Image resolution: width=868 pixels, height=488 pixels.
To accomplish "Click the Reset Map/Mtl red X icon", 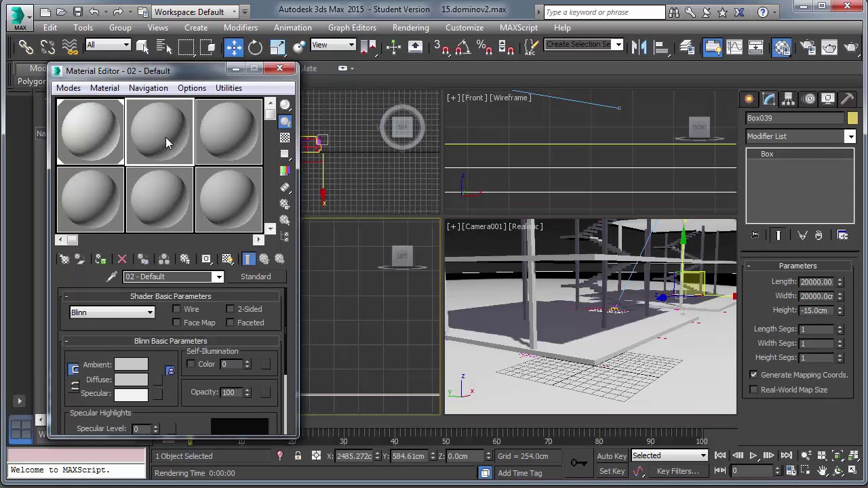I will pyautogui.click(x=122, y=259).
